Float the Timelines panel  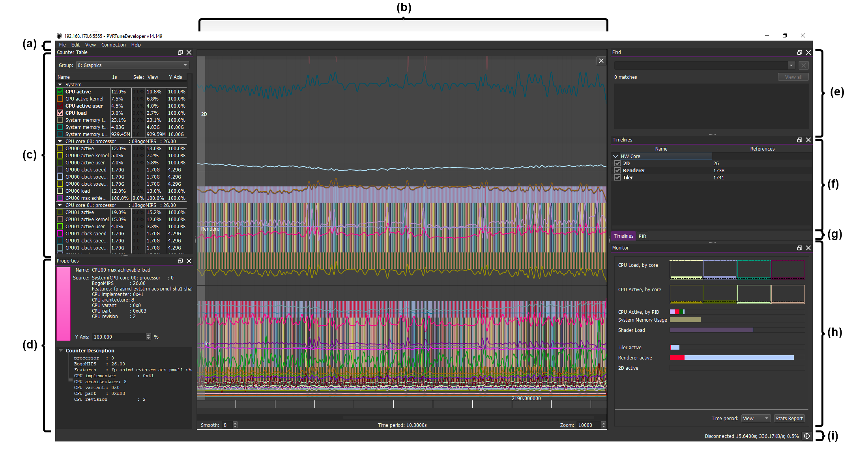click(800, 140)
